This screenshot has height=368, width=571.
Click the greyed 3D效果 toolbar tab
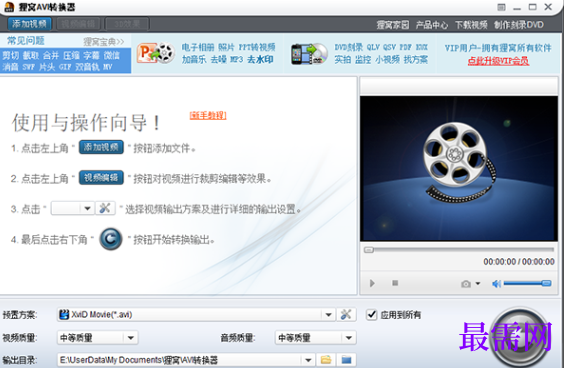click(x=127, y=24)
